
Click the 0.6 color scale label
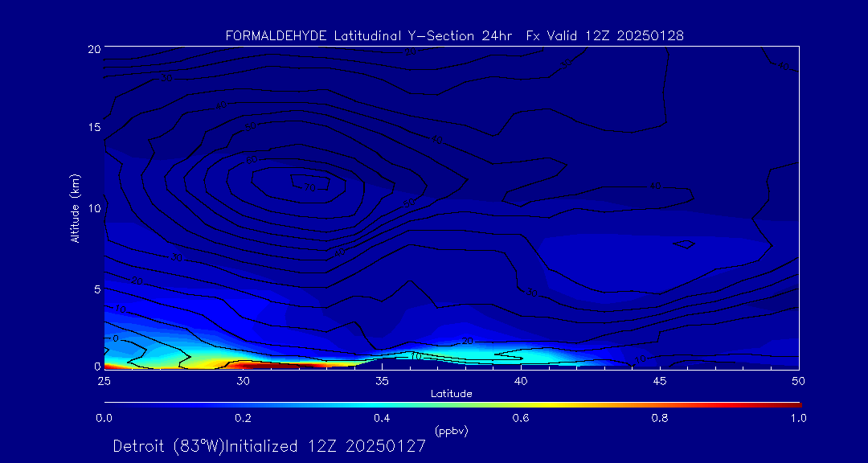tap(521, 418)
